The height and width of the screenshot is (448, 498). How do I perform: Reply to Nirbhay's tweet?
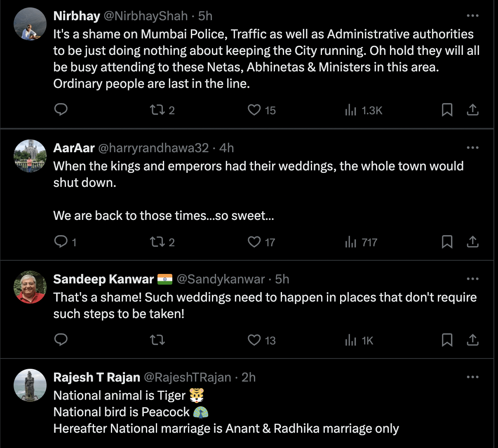pyautogui.click(x=61, y=110)
